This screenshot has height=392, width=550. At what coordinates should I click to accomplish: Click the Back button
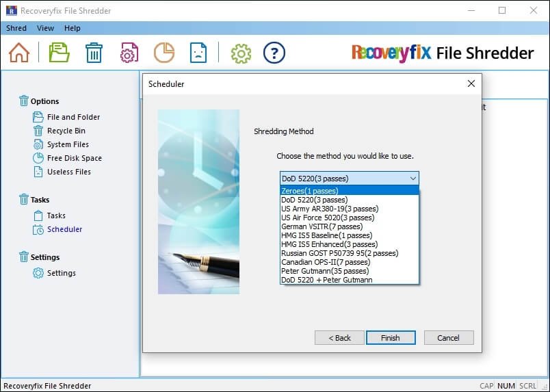[339, 338]
